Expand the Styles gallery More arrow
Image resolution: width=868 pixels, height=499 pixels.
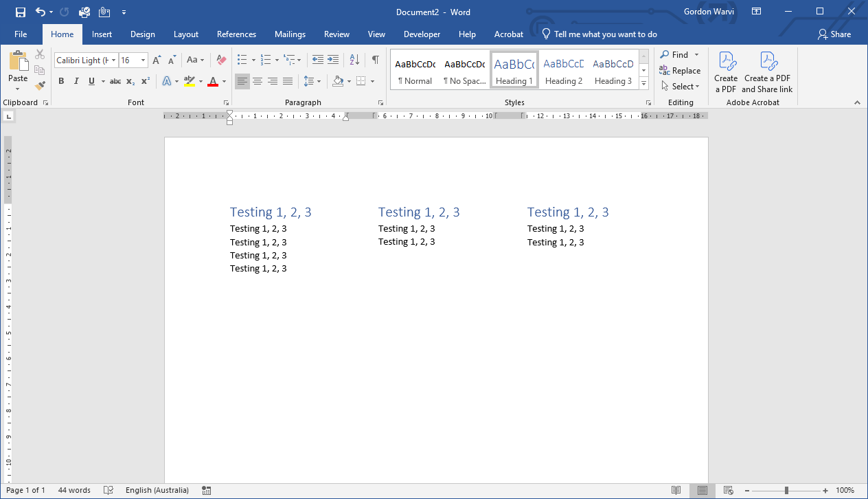644,83
